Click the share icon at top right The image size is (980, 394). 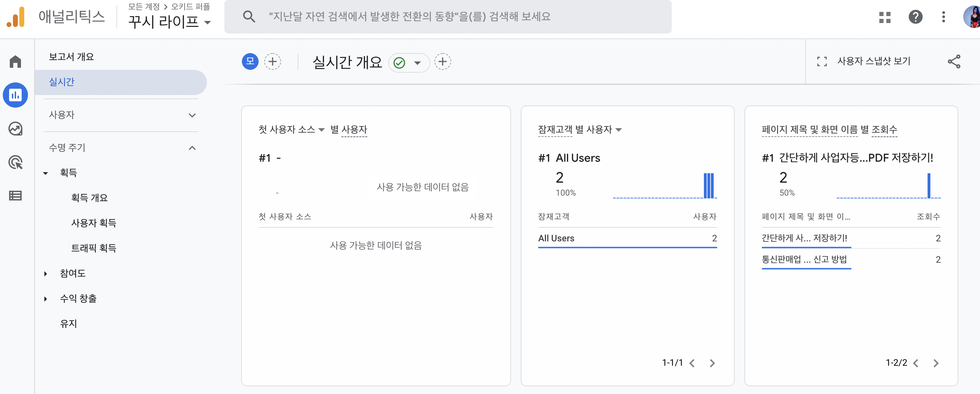tap(954, 61)
